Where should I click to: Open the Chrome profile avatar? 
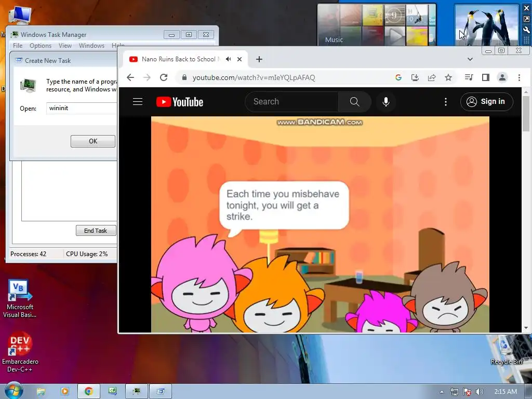pyautogui.click(x=502, y=78)
